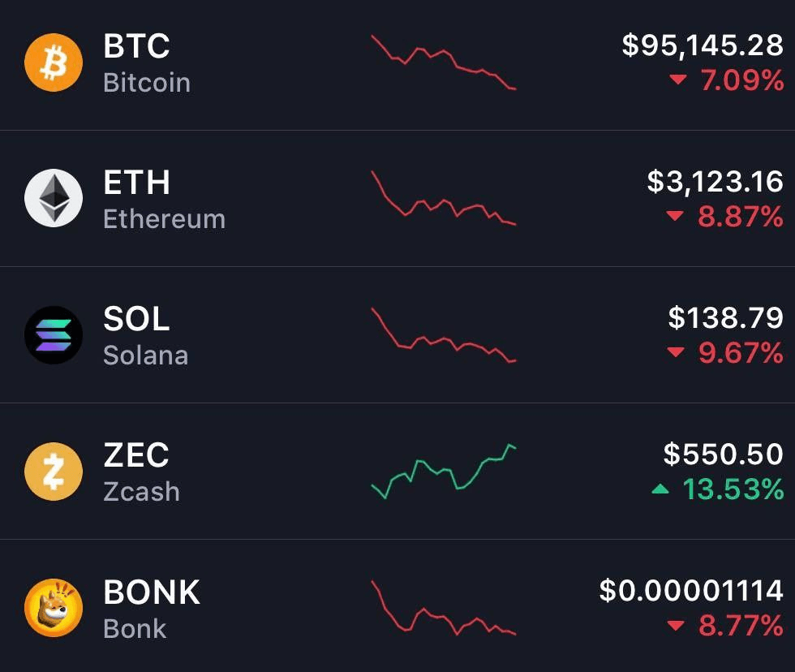
Task: Click the Ethereum diamond logo icon
Action: [54, 198]
